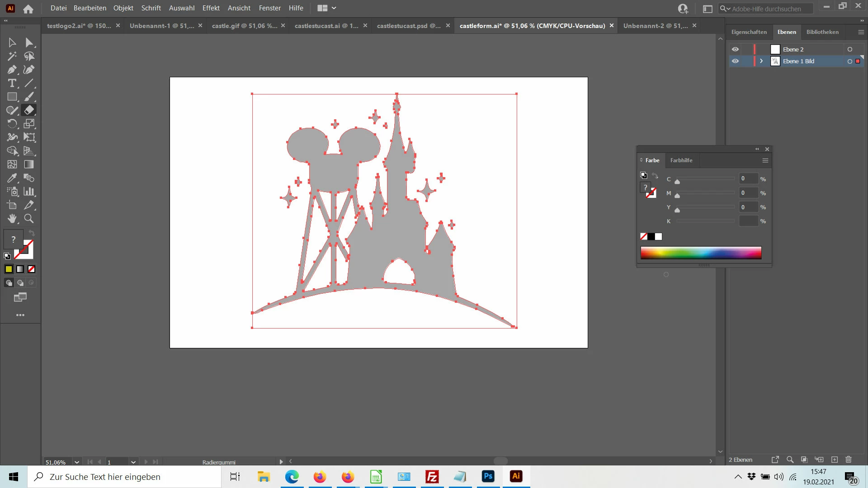Select the Type tool
This screenshot has width=868, height=488.
[12, 83]
